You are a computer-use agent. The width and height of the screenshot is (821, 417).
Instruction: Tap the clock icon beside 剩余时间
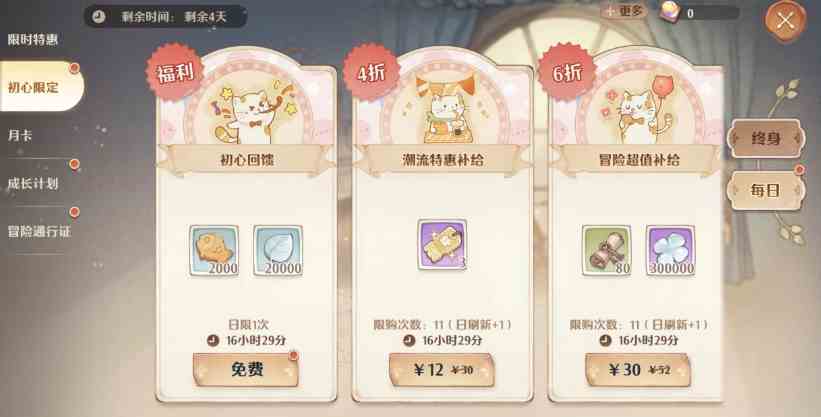click(x=98, y=17)
